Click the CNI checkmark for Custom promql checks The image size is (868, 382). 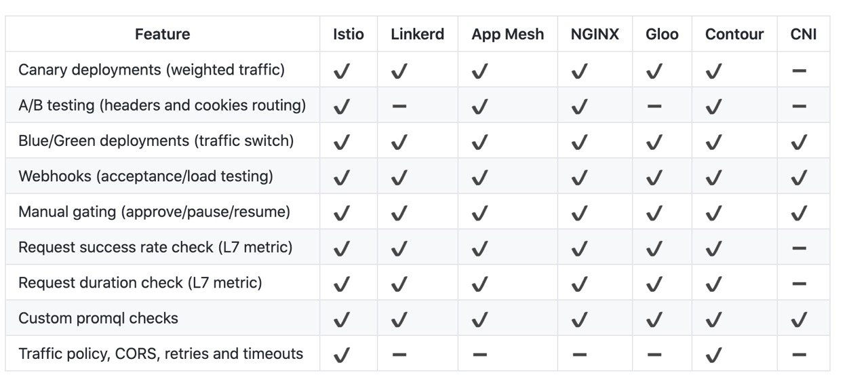pos(799,319)
